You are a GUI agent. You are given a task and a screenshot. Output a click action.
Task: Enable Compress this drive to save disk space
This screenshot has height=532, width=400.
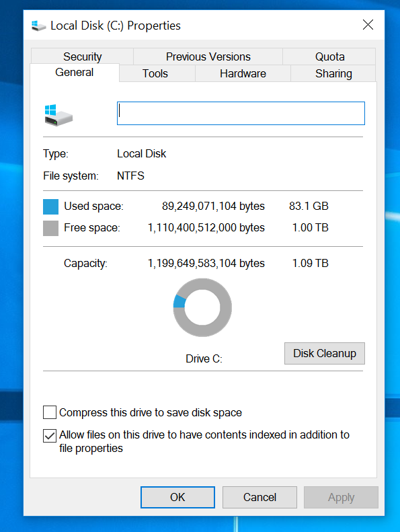click(50, 412)
